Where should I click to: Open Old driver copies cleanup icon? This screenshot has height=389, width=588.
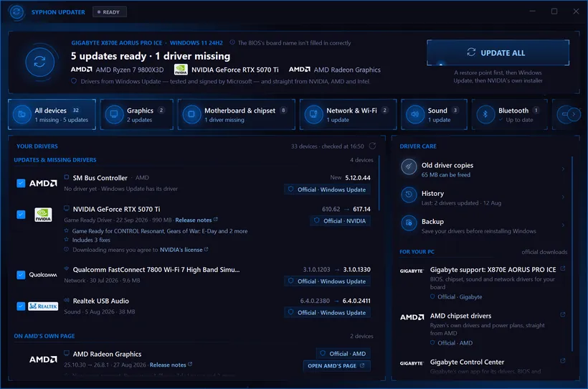click(409, 167)
